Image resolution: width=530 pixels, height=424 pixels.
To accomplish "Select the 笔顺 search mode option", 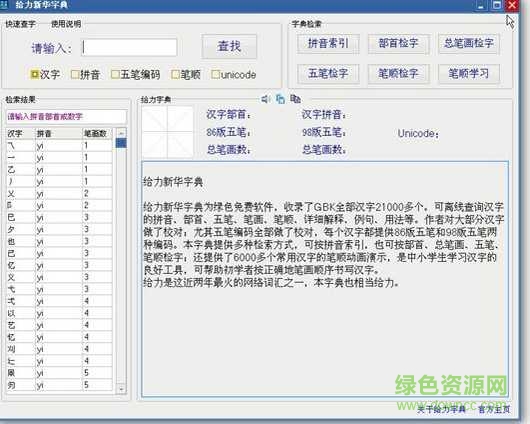I will pyautogui.click(x=186, y=74).
